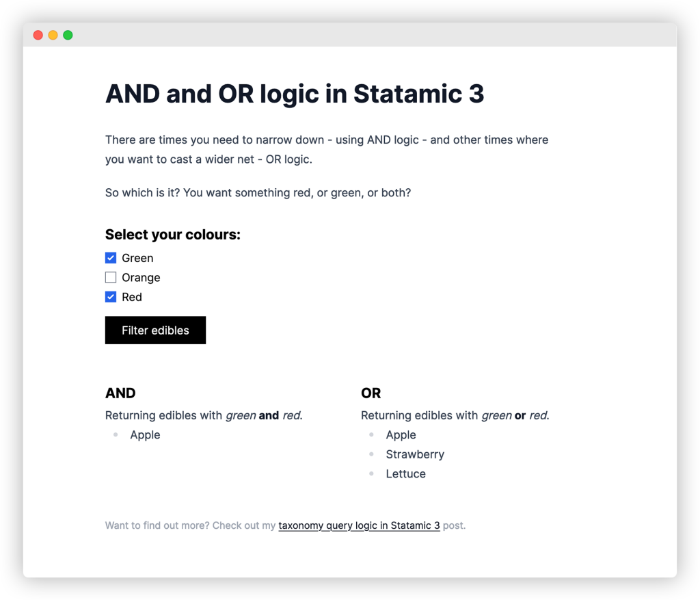Screen dimensions: 700x600
Task: Enable the Orange colour checkbox
Action: click(111, 278)
